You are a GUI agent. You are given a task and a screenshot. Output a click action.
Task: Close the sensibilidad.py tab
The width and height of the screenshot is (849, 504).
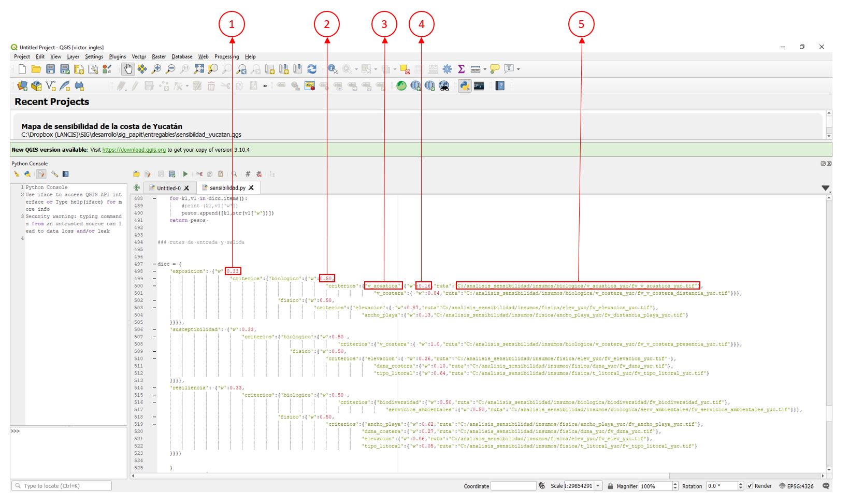(251, 188)
